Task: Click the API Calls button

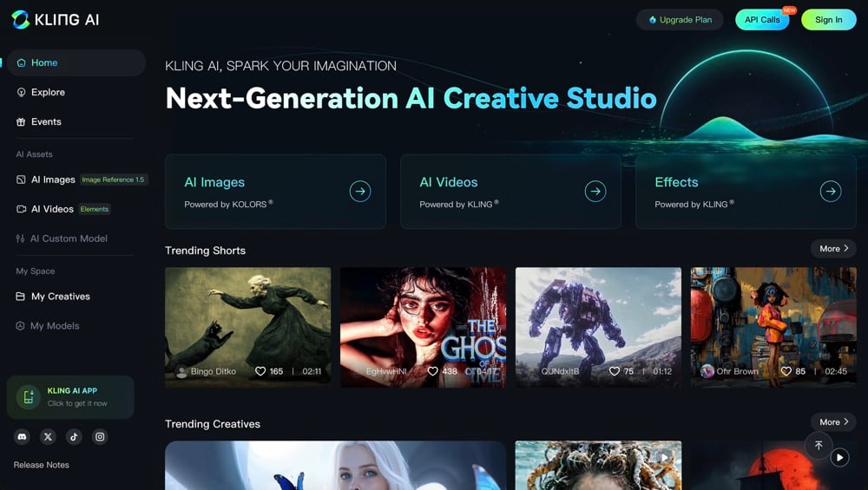Action: (762, 20)
